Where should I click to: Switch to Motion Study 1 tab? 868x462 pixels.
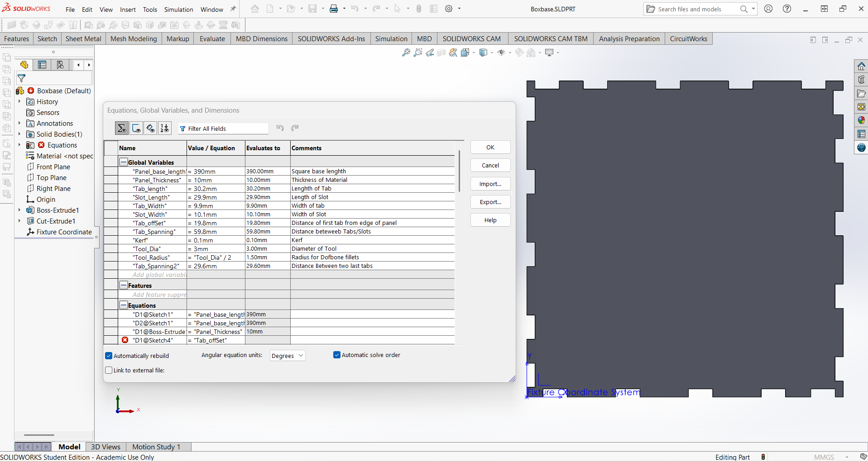tap(156, 447)
